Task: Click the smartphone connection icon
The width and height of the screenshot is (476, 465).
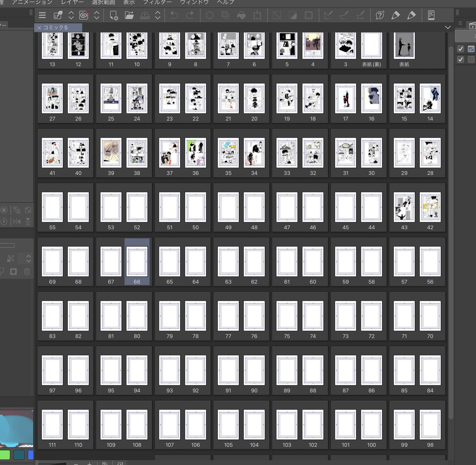Action: 431,15
